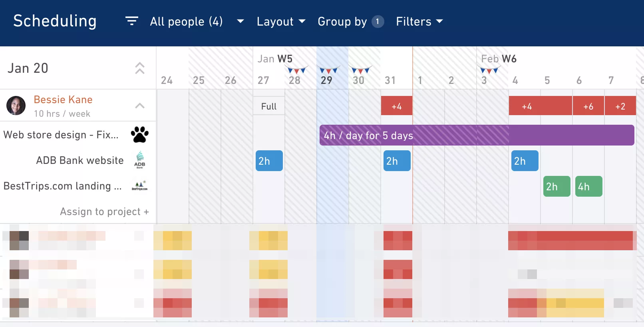Screen dimensions: 644x327
Task: Collapse all rows with the double chevron near Jan 20
Action: pyautogui.click(x=139, y=68)
